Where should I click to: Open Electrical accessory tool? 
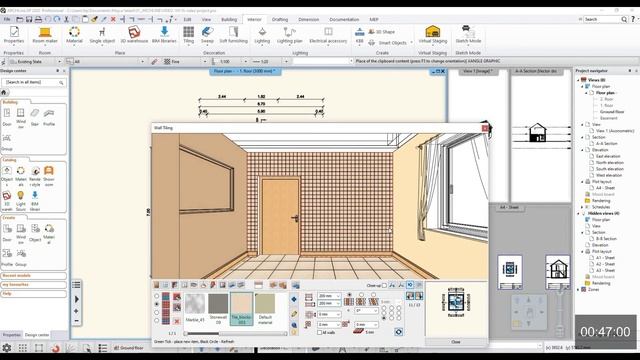[x=328, y=35]
